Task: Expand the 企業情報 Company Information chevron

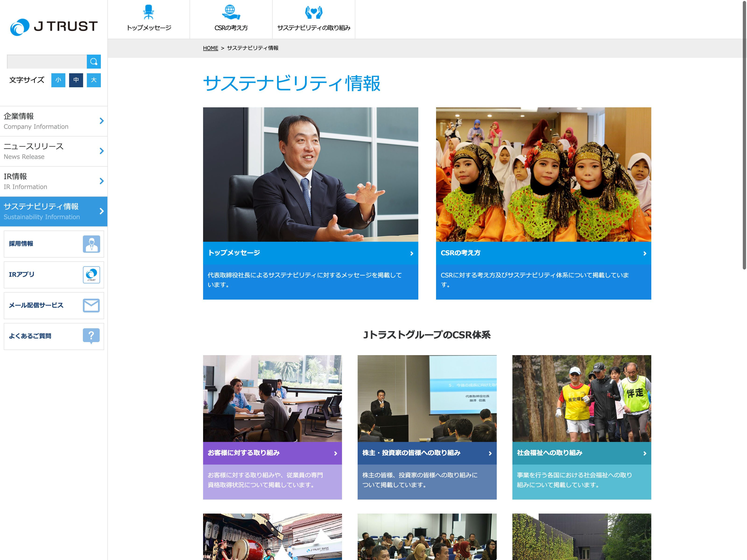Action: [x=102, y=121]
